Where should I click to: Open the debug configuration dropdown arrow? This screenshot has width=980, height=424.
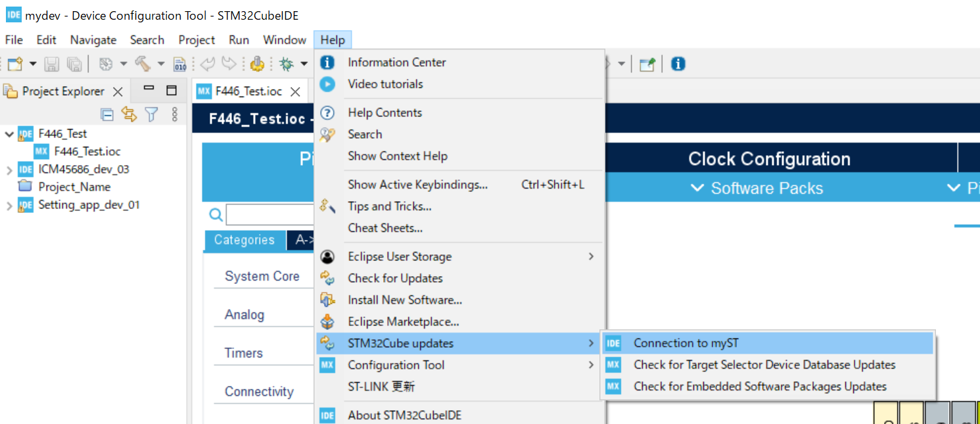pos(304,64)
